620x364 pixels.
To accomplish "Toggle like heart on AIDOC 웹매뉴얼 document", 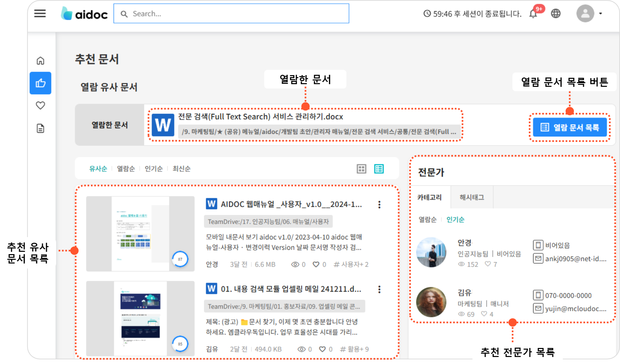I will tap(316, 264).
